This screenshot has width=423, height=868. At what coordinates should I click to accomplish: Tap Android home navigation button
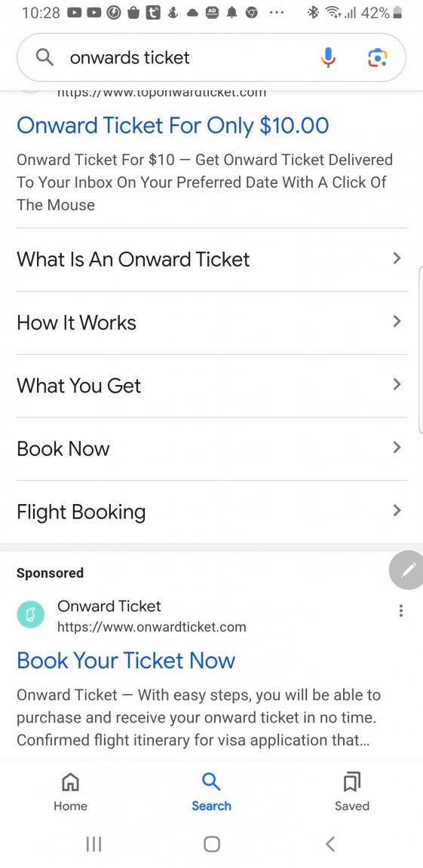click(211, 844)
